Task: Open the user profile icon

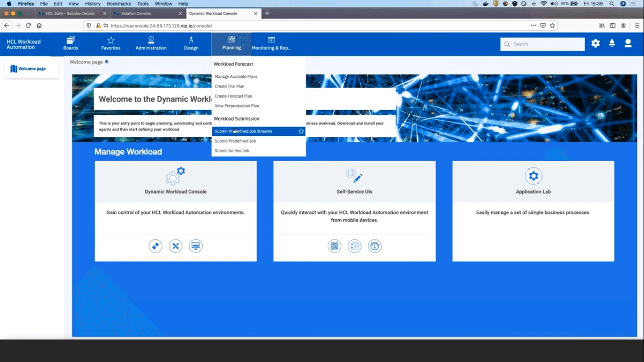Action: 628,43
